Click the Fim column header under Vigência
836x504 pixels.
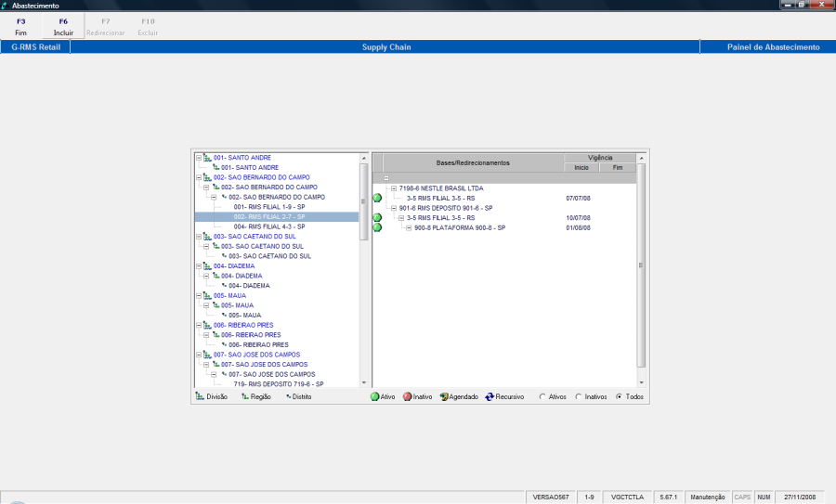coord(618,168)
